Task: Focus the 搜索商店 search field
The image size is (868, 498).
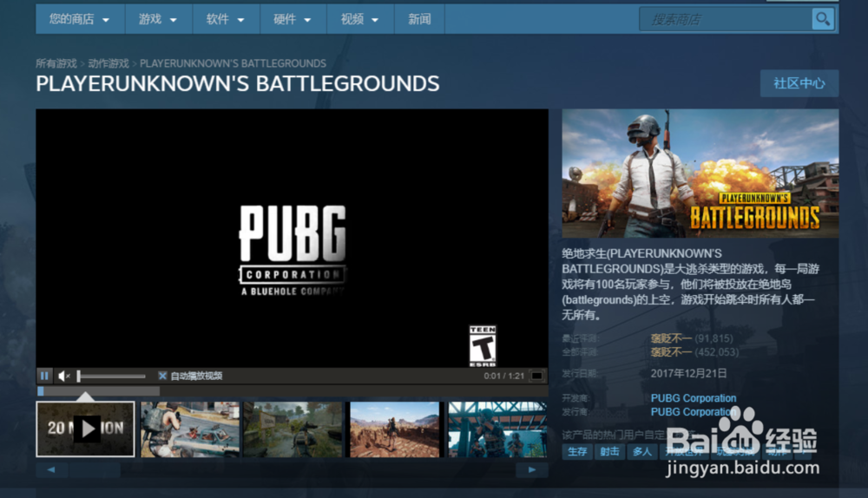Action: click(726, 19)
